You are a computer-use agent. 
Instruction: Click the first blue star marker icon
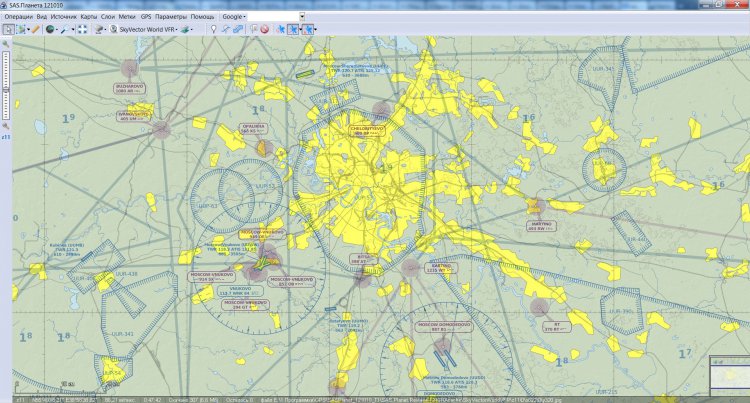click(x=280, y=30)
